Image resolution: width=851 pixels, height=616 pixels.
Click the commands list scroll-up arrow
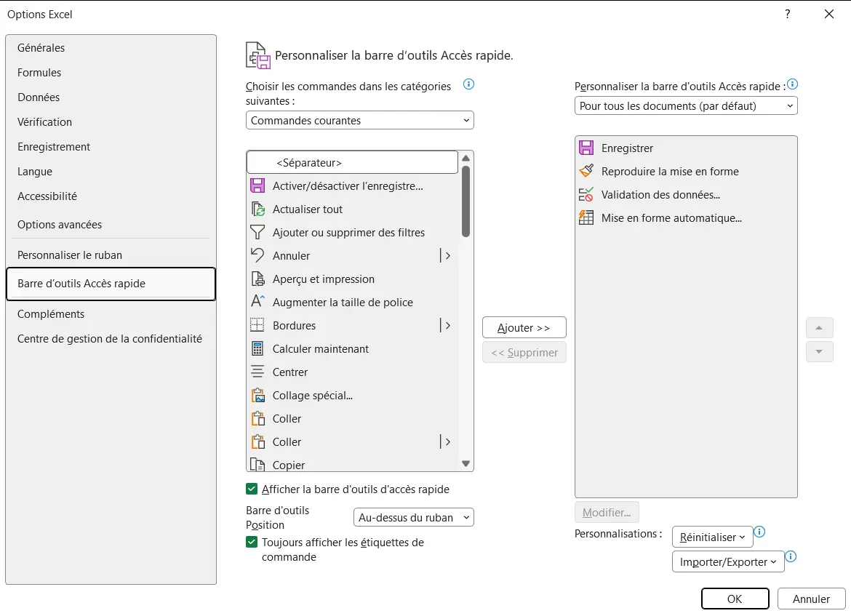[x=466, y=158]
